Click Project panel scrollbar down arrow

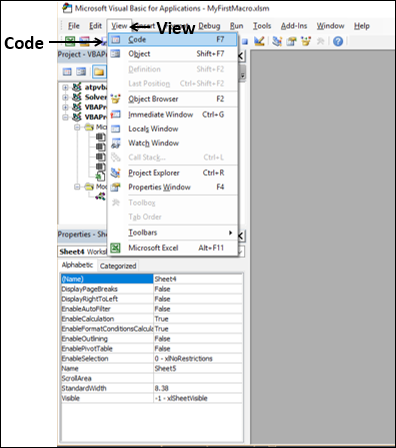tap(242, 76)
